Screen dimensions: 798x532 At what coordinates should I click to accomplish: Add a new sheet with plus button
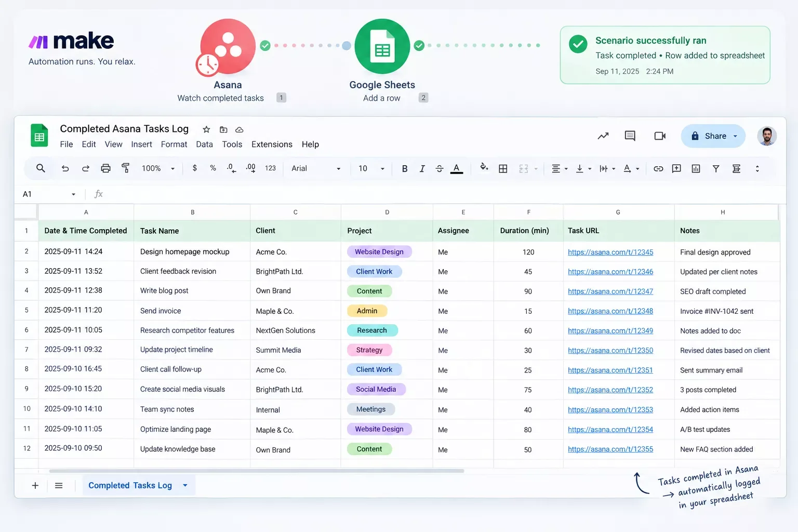(35, 485)
